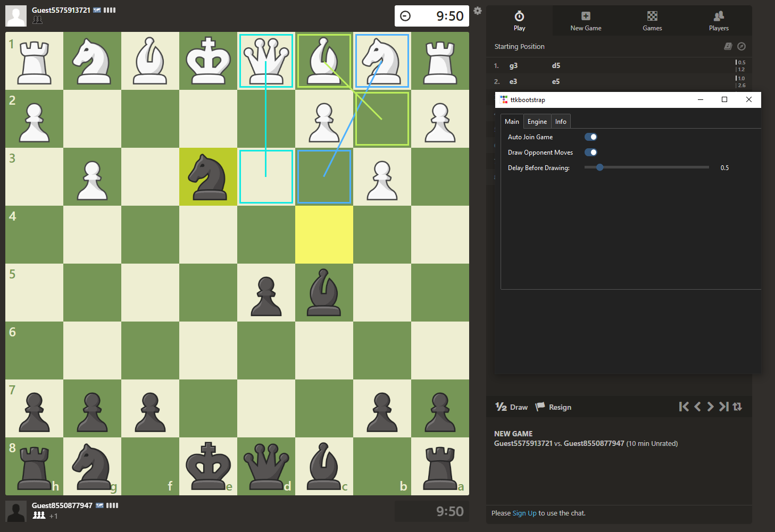
Task: Open the New Game tab
Action: (x=586, y=21)
